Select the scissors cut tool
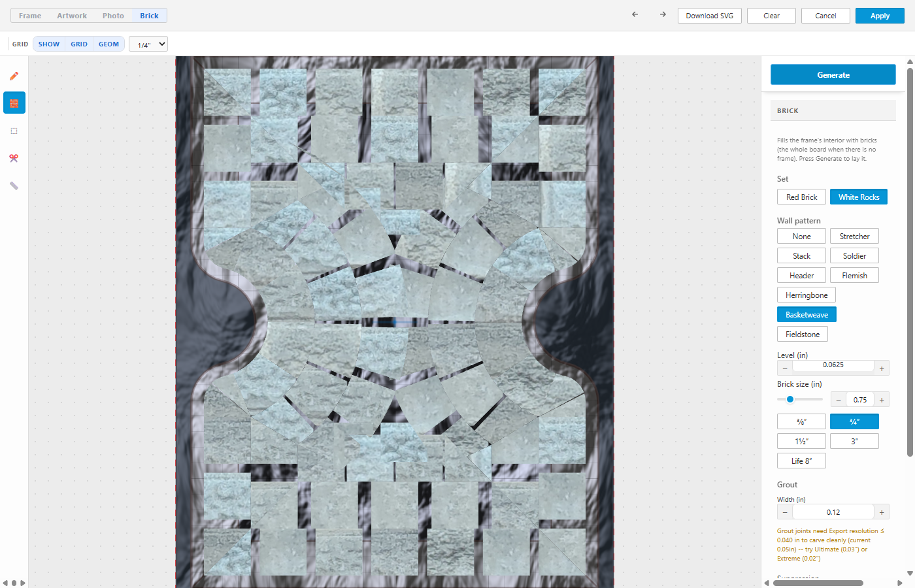The height and width of the screenshot is (588, 915). (x=14, y=158)
